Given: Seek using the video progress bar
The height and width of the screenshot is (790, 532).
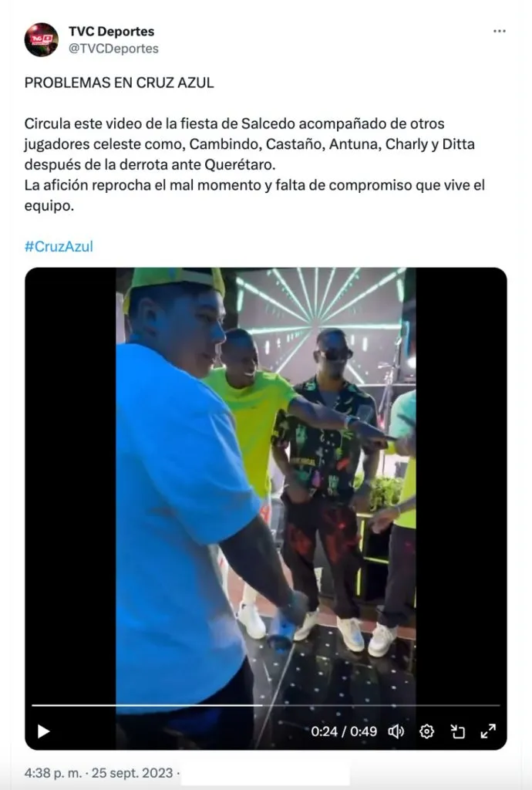Looking at the screenshot, I should [266, 706].
